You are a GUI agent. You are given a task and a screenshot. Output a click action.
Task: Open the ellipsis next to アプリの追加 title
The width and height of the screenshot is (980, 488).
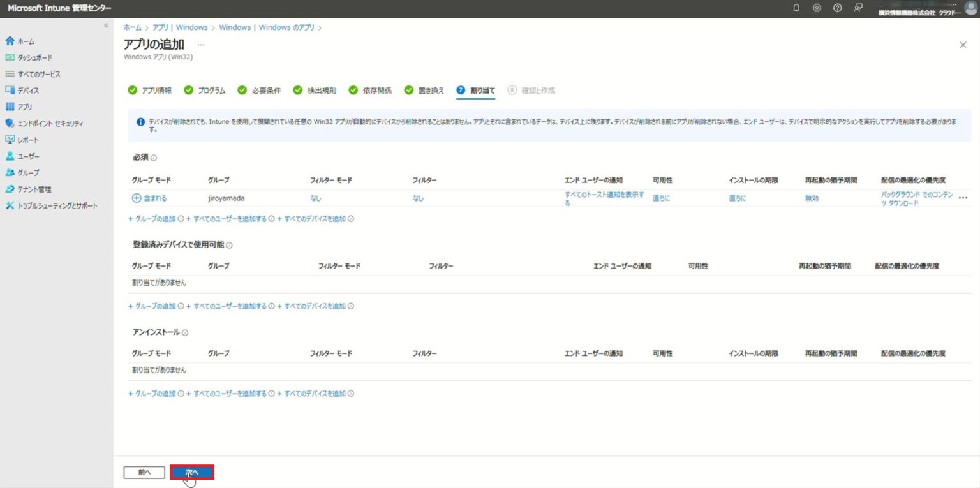(200, 43)
